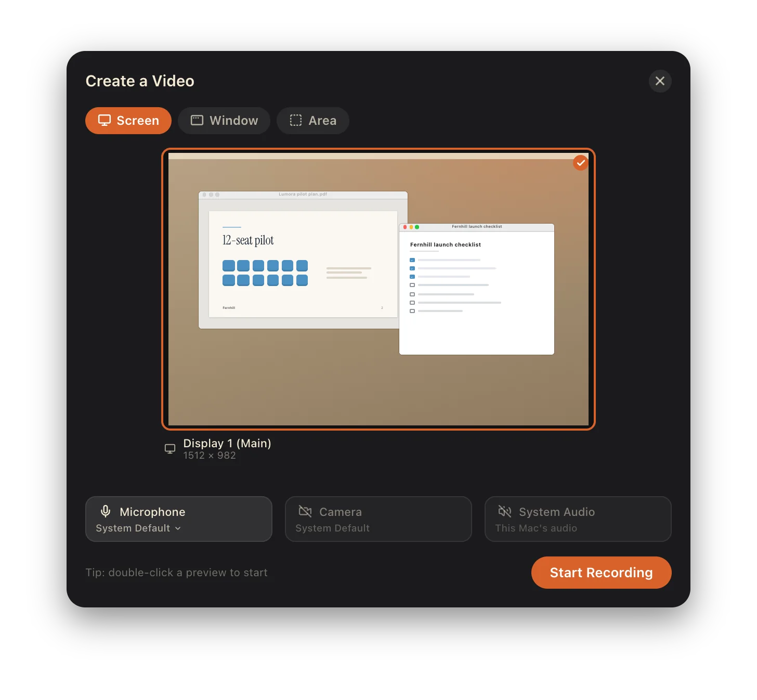Select the Display 1 preview thumbnail
The image size is (757, 700).
click(379, 289)
